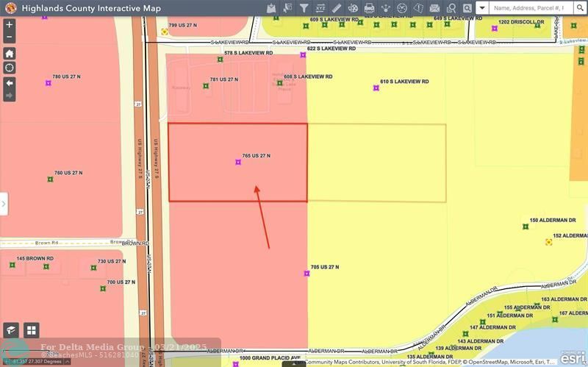The image size is (588, 367).
Task: Expand the collapsed left side panel
Action: pos(4,204)
